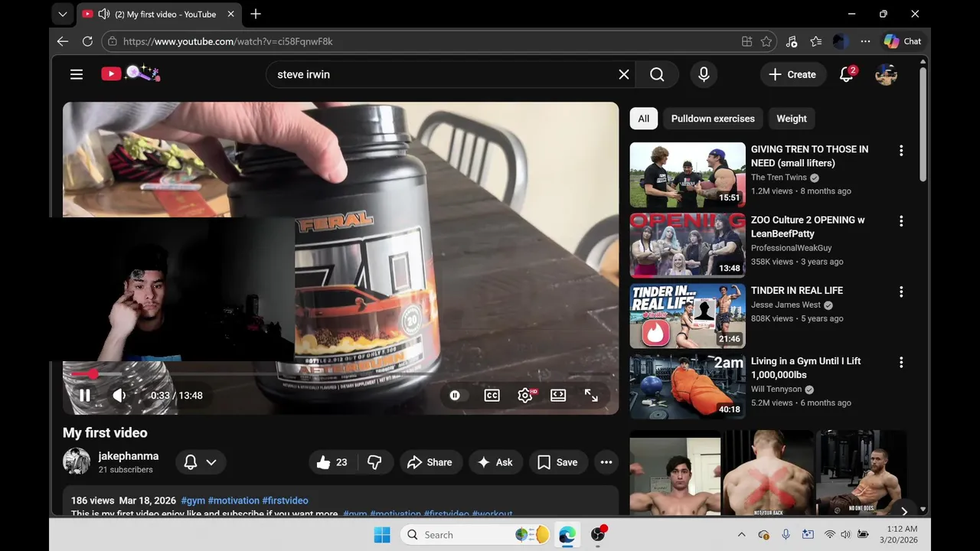Screen dimensions: 980x551
Task: Open the ZOO Culture 2 OPENING thumbnail
Action: (688, 245)
